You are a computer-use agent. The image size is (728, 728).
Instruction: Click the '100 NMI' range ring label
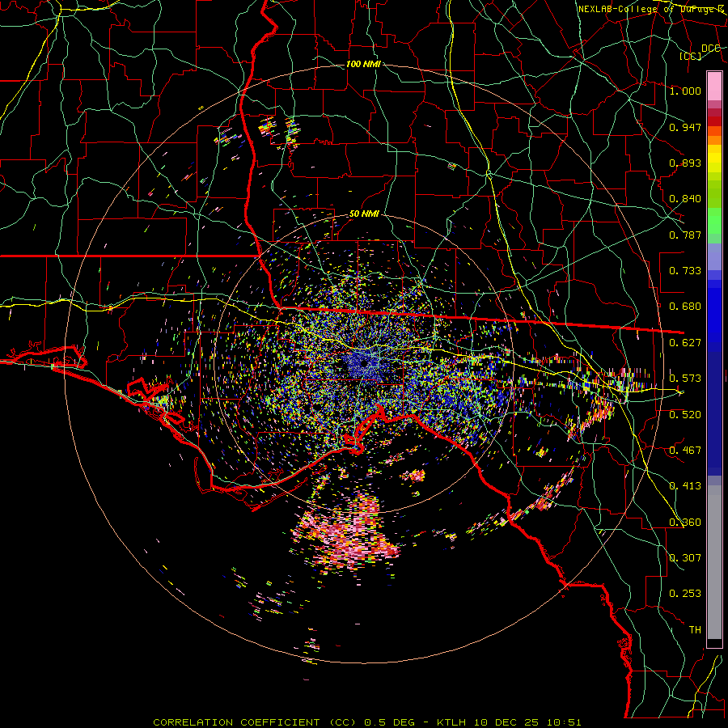363,64
